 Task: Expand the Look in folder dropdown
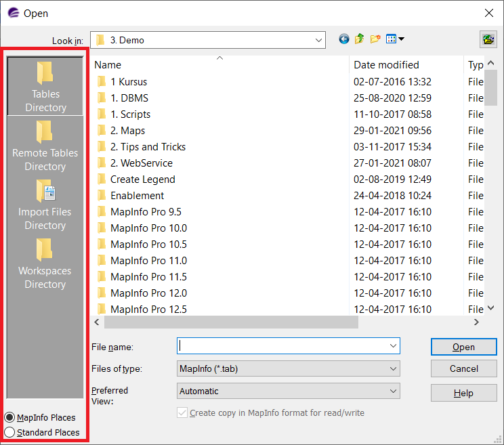318,40
